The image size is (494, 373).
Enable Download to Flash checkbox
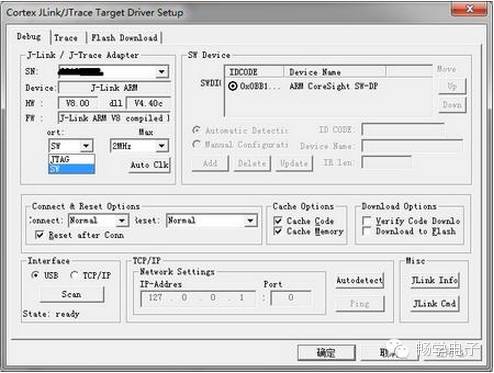click(x=366, y=231)
